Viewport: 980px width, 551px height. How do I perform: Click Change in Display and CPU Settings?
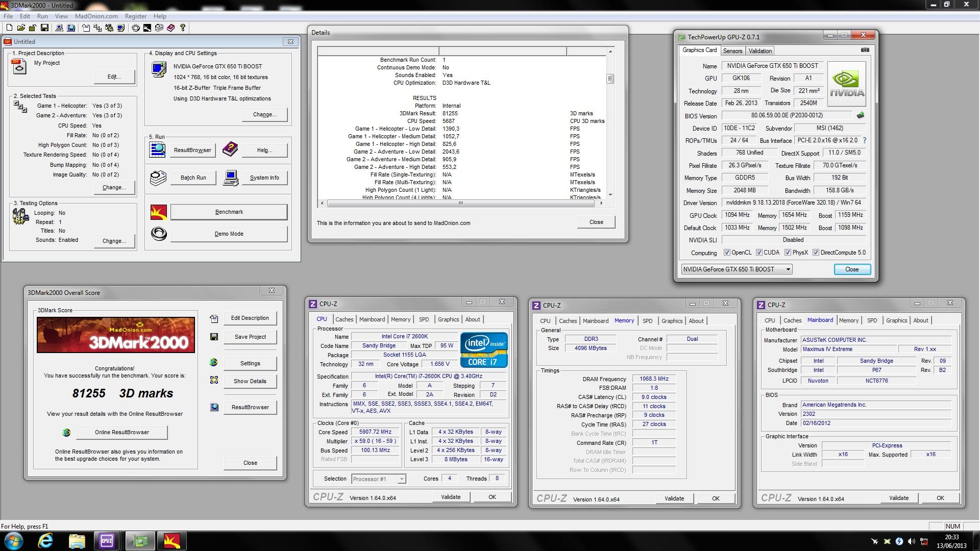coord(265,114)
